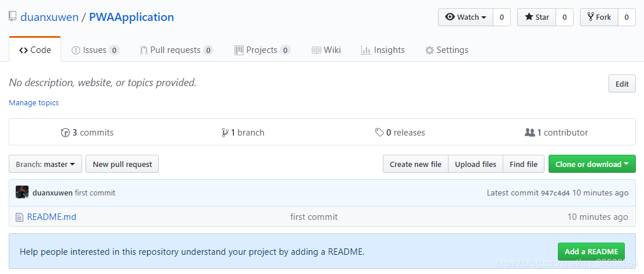Image resolution: width=644 pixels, height=274 pixels.
Task: View the 1 contributor page
Action: tap(557, 133)
